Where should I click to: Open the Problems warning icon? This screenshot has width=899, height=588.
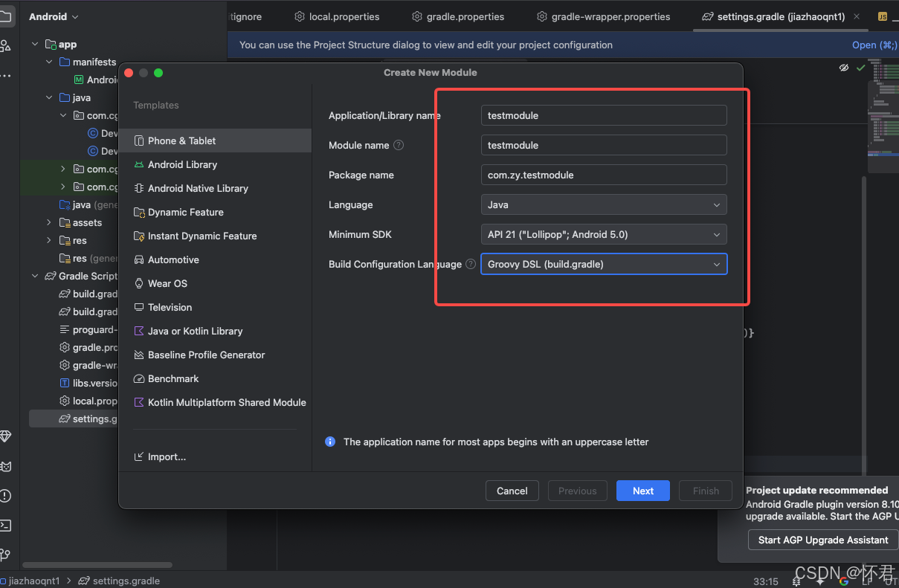point(5,496)
